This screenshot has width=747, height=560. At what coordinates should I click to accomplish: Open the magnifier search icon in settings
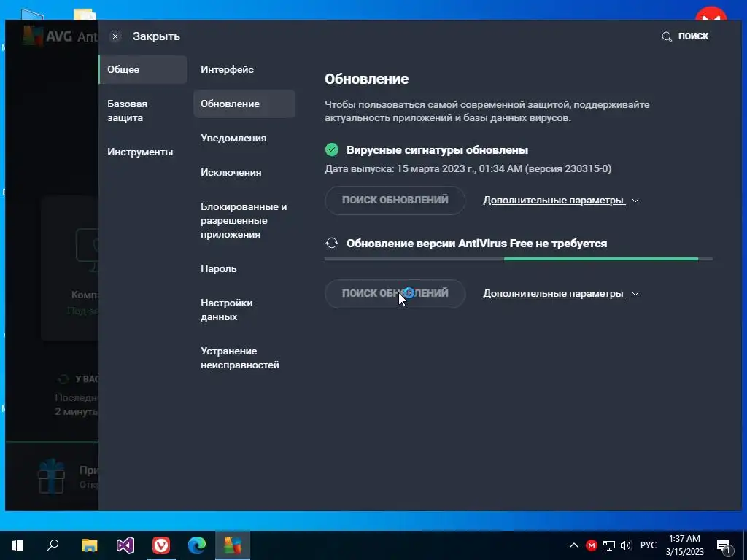(667, 36)
